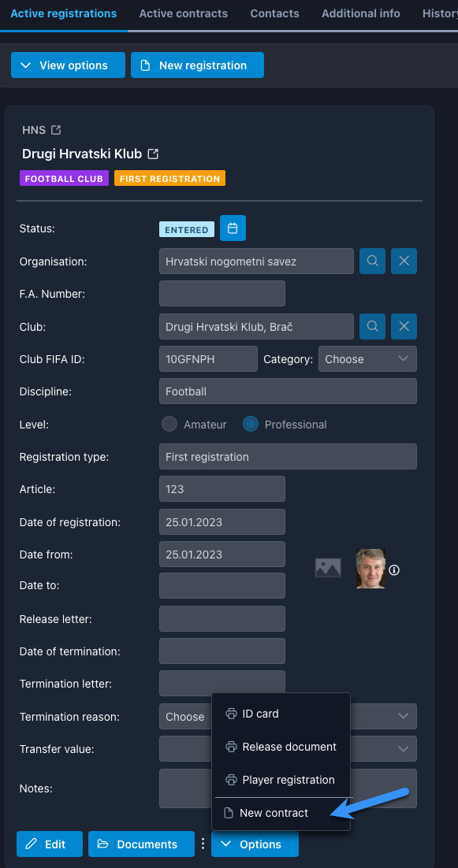This screenshot has width=458, height=868.
Task: Create a New registration
Action: point(197,65)
